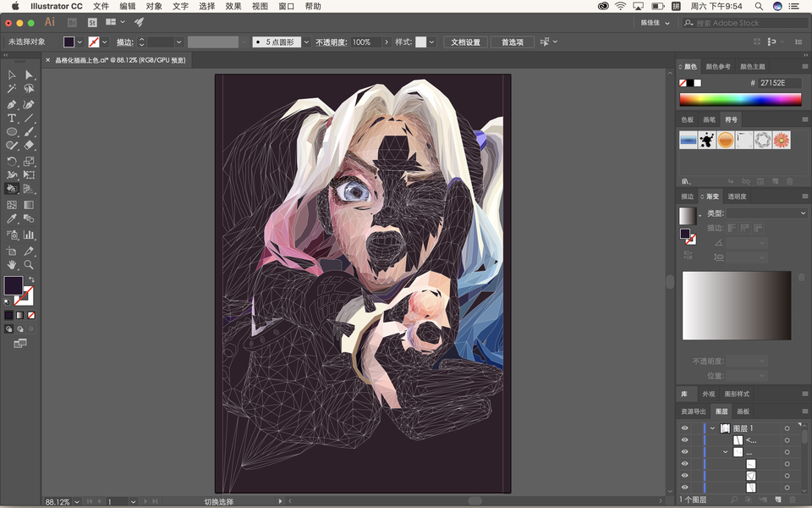Collapse the '...' group sublayer
The width and height of the screenshot is (812, 508).
point(725,452)
